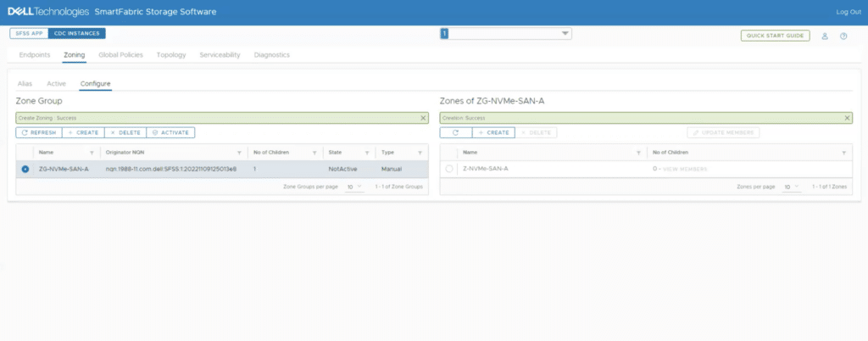Dismiss the Create Zoning Success banner
The image size is (868, 341).
[423, 118]
